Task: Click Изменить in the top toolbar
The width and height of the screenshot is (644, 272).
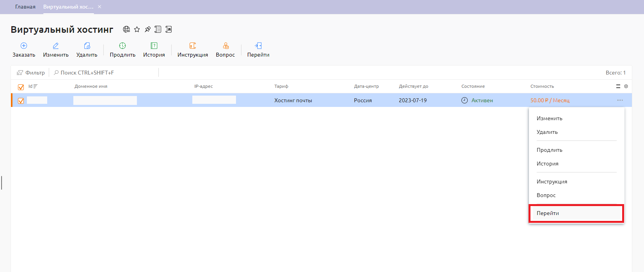Action: 56,50
